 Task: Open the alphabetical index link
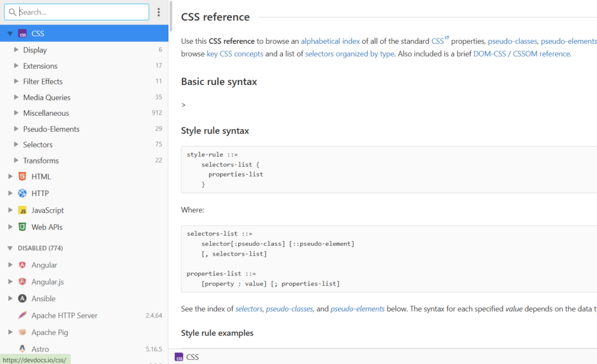click(330, 41)
